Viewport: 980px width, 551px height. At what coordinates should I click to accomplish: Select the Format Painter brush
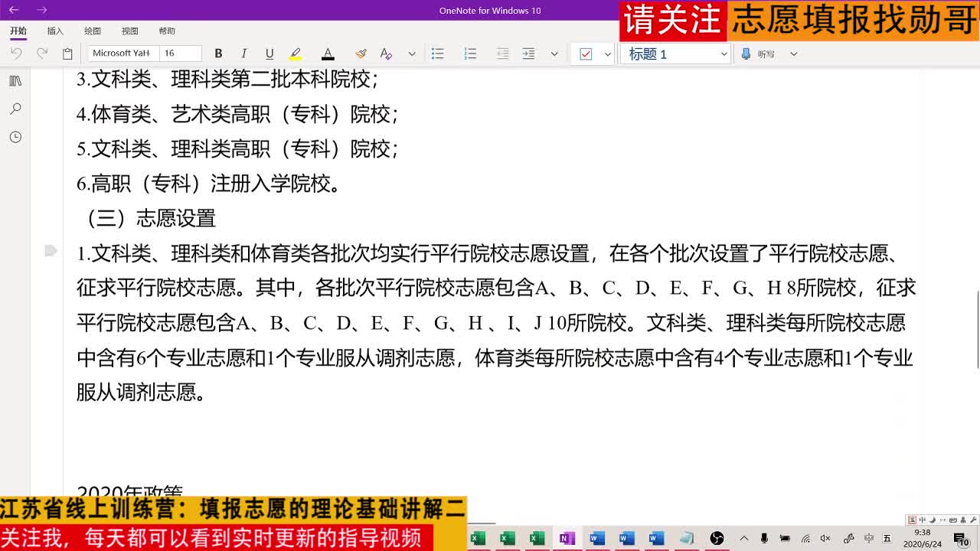(x=361, y=54)
